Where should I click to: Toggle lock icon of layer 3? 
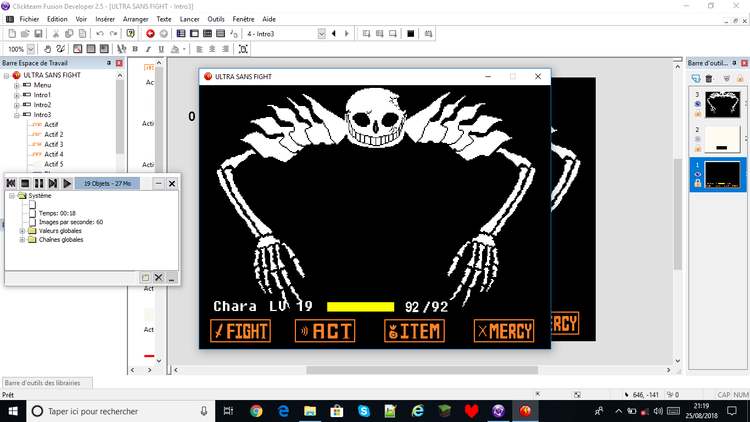[697, 113]
